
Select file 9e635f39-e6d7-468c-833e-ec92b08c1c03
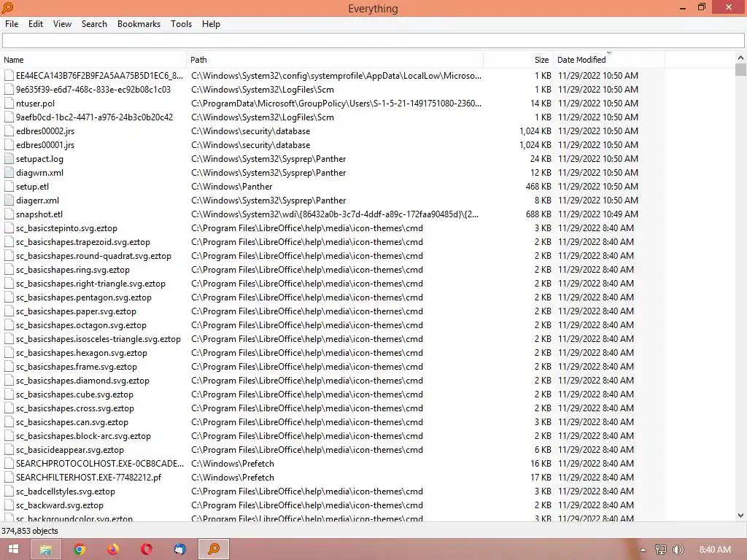coord(93,90)
